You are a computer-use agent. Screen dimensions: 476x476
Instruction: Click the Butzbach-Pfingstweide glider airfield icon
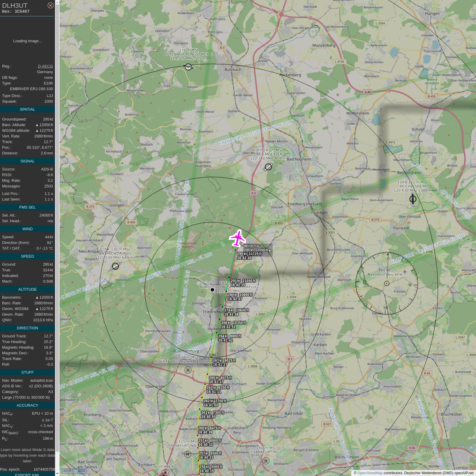(x=188, y=67)
